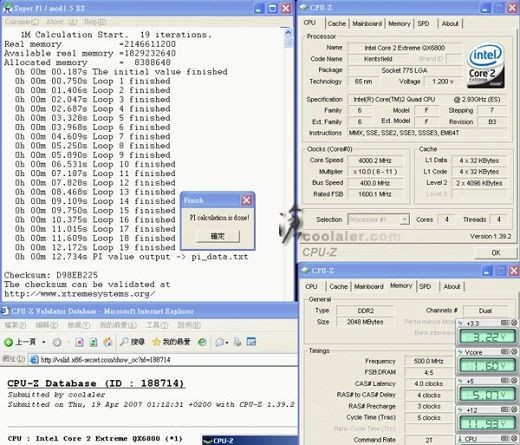Click the CPU-Z Database (ID : 188714) heading
Image resolution: width=520 pixels, height=445 pixels.
pos(95,383)
